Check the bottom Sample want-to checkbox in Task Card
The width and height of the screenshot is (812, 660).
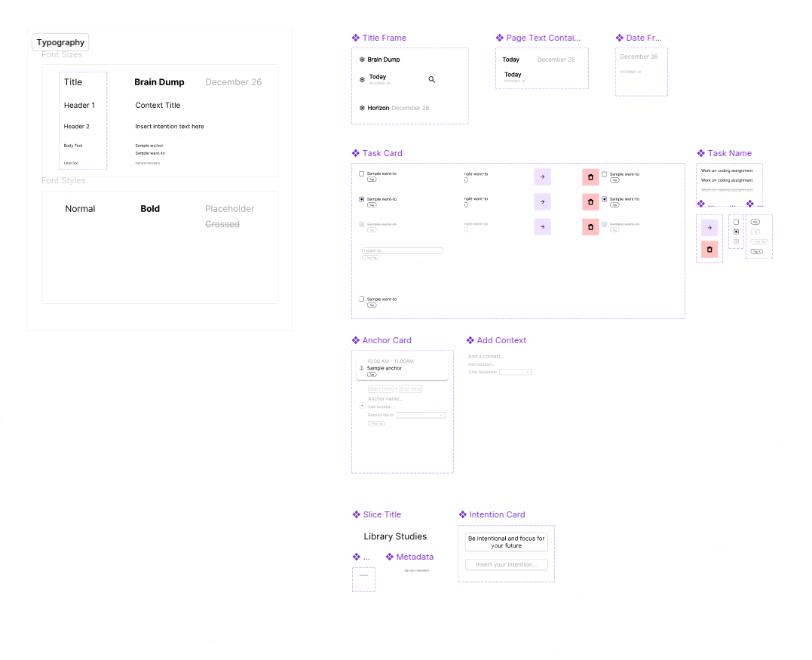point(362,299)
